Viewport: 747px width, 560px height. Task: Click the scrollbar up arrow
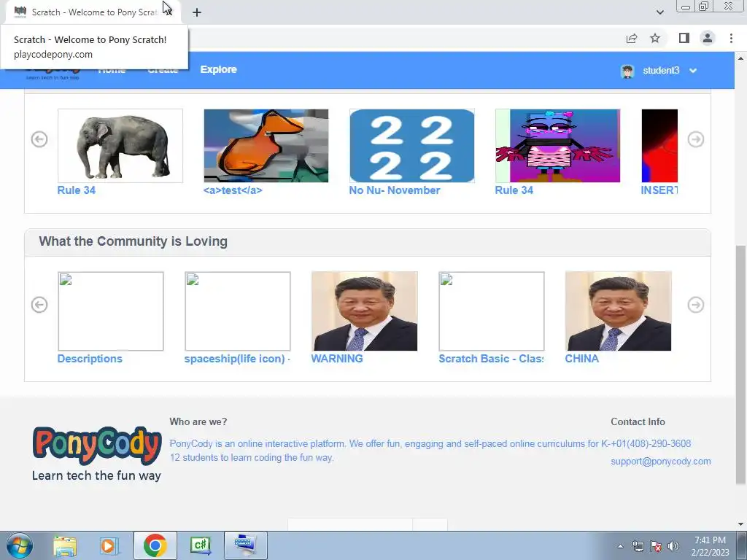tap(740, 58)
